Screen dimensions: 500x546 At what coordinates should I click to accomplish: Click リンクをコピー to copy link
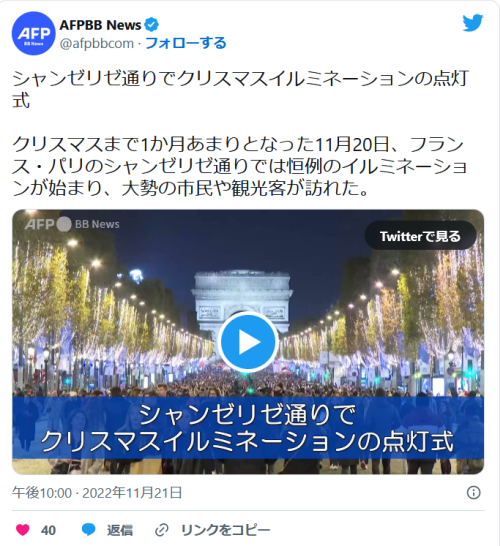click(x=225, y=530)
